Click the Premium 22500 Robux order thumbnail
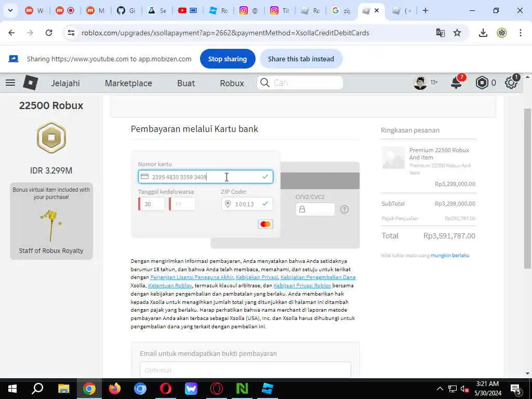 393,158
